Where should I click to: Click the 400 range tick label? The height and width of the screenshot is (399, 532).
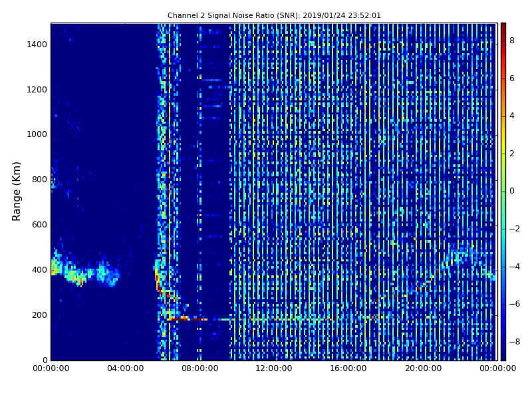coord(39,270)
